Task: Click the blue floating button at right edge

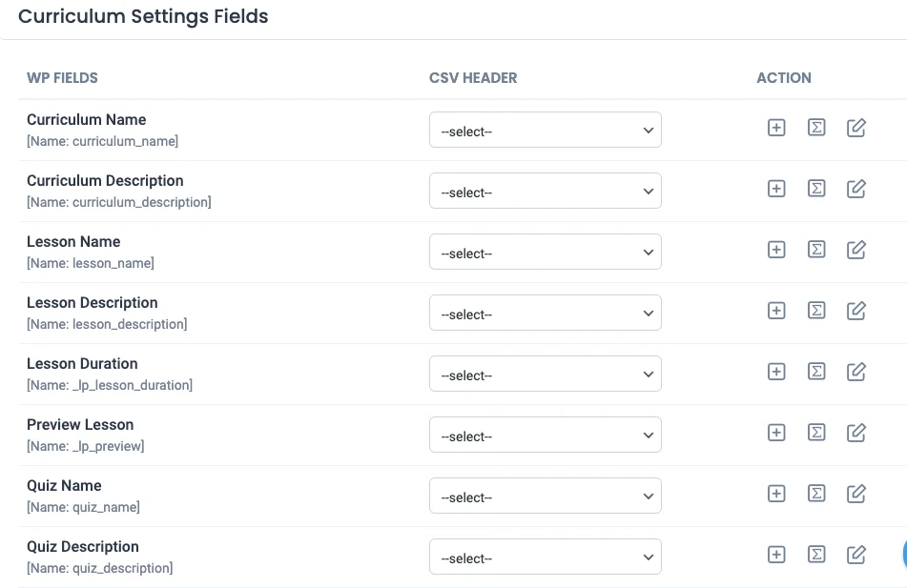Action: (903, 553)
